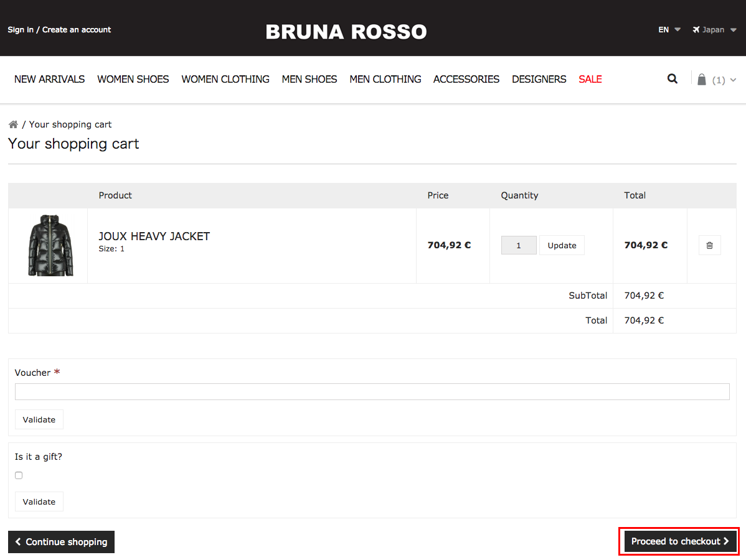Tick the Is it a gift checkbox

pos(19,475)
